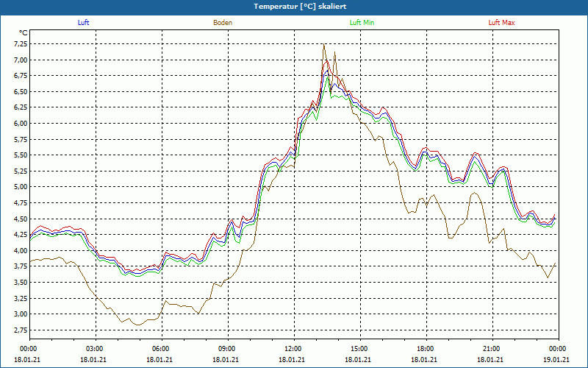Click the 4,75 y-axis value

[x=21, y=203]
